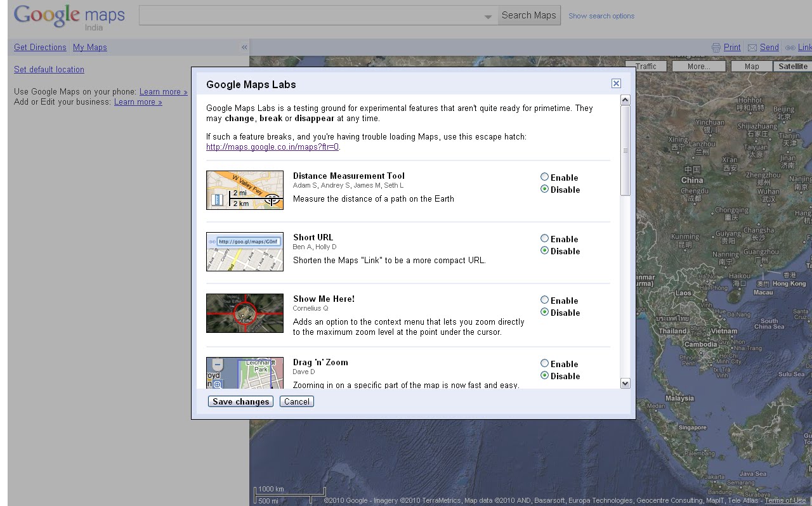Click the Link chain icon
Image resolution: width=812 pixels, height=506 pixels.
790,47
